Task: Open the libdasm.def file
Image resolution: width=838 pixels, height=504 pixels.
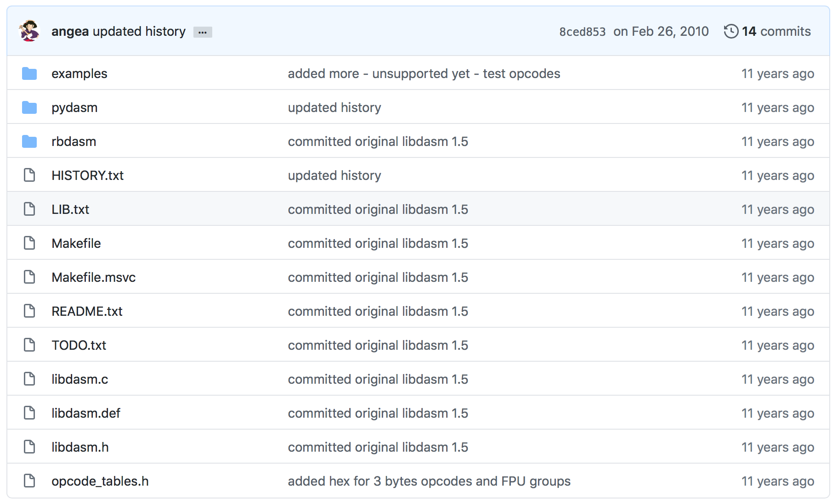Action: [85, 413]
